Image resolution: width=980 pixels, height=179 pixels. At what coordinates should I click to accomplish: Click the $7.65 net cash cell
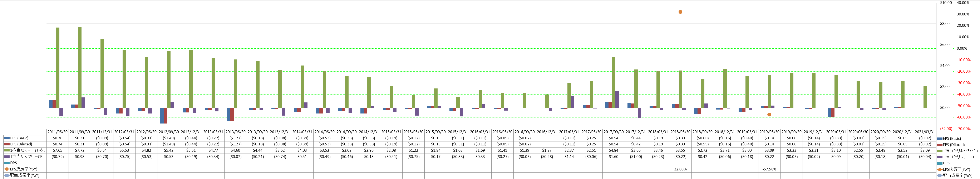click(x=58, y=150)
